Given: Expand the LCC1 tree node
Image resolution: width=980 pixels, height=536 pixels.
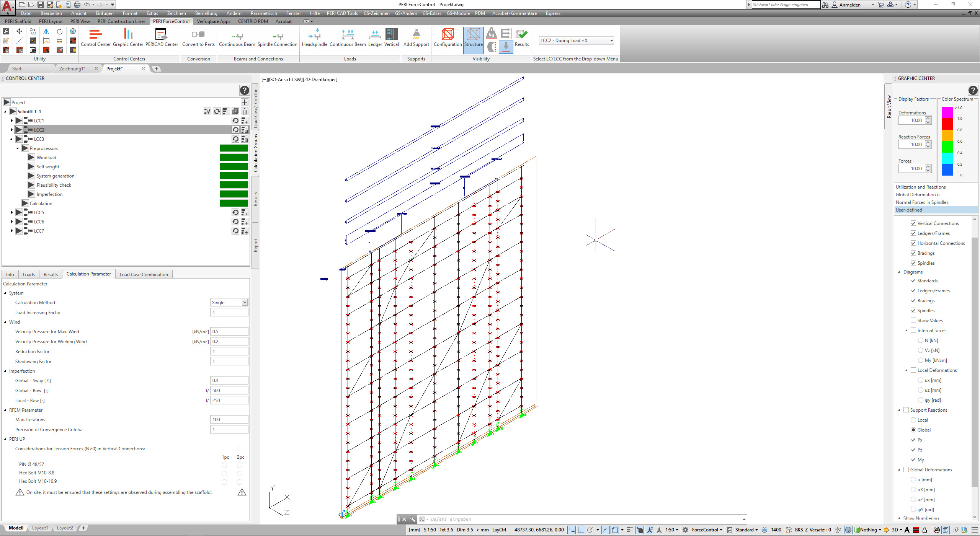Looking at the screenshot, I should tap(11, 120).
